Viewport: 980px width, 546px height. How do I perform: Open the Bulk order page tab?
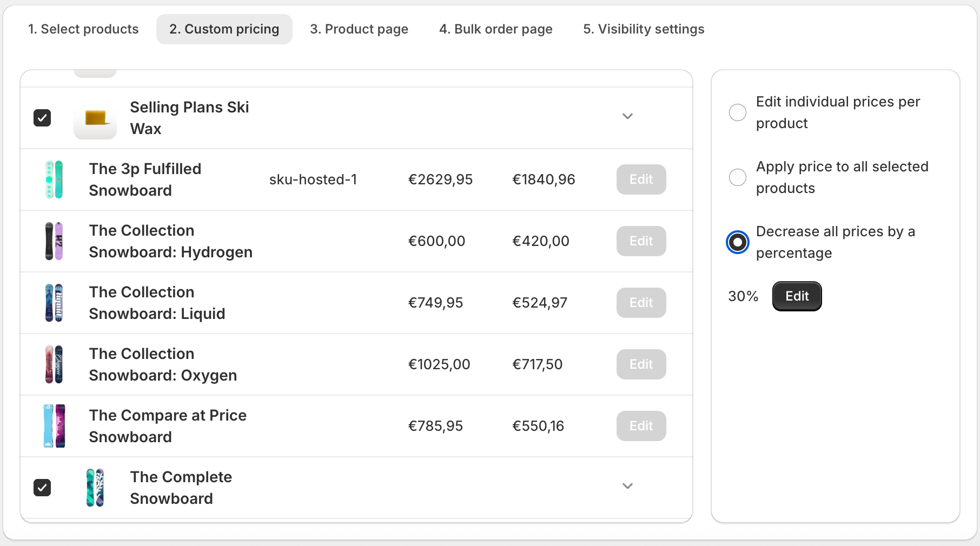click(496, 29)
